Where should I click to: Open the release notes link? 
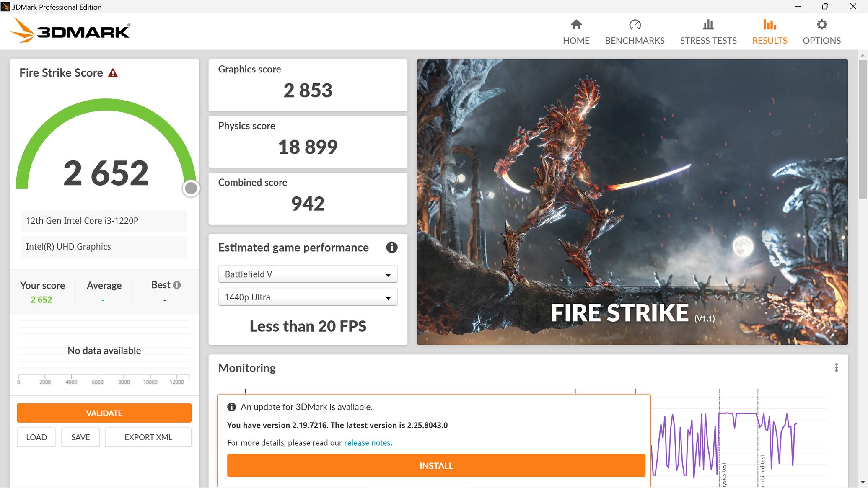(x=368, y=443)
